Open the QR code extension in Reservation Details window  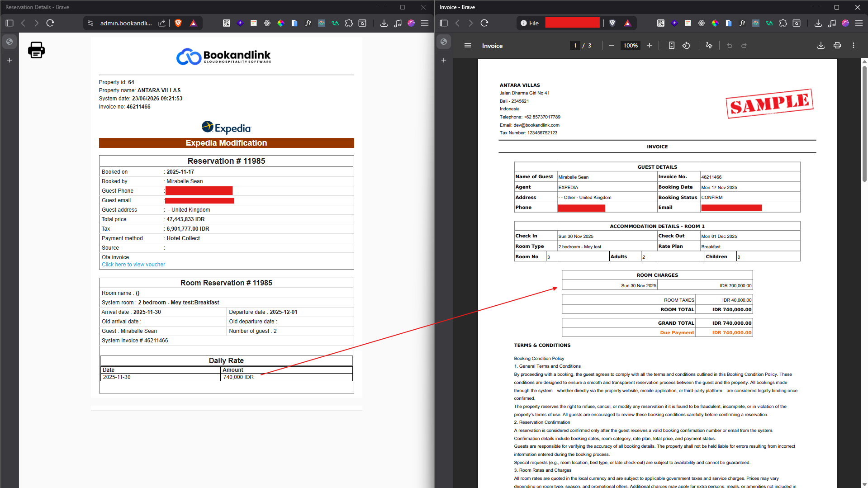[227, 23]
